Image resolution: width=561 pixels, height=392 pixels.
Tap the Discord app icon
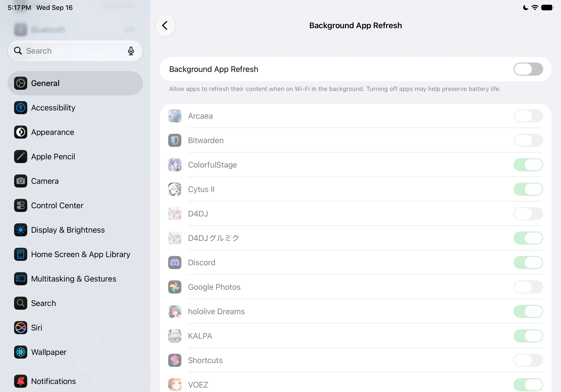click(x=175, y=263)
